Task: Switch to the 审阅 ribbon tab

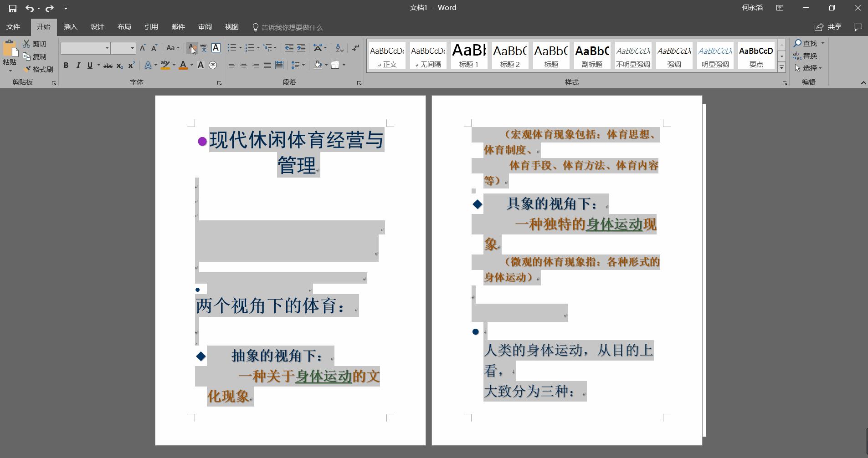Action: click(x=205, y=27)
